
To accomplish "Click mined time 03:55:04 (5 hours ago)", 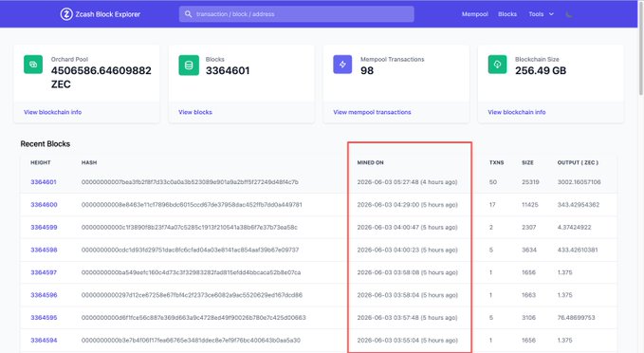I will (407, 340).
